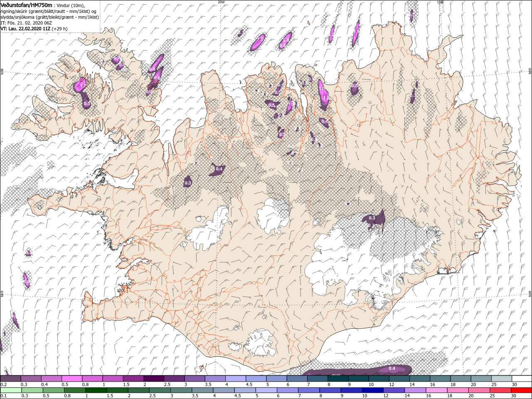Select the bright pink snow swatch between 0.5 and 0.8

coord(71,379)
